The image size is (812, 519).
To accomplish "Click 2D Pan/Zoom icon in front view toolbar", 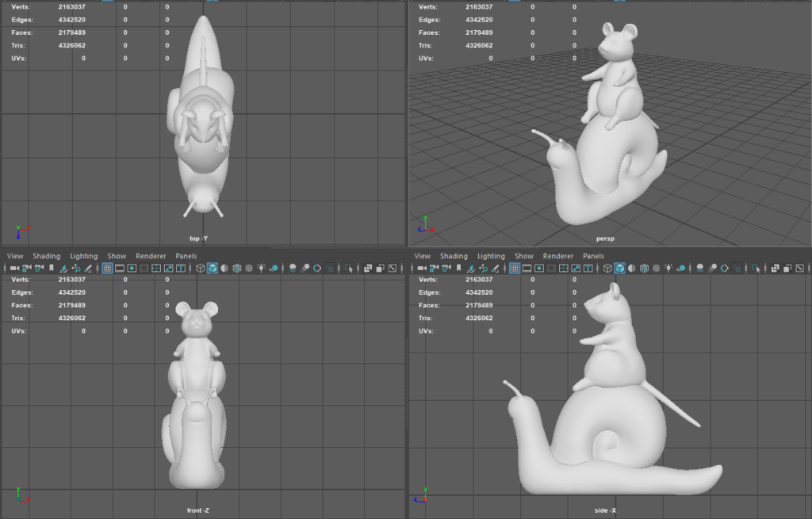I will coord(76,269).
